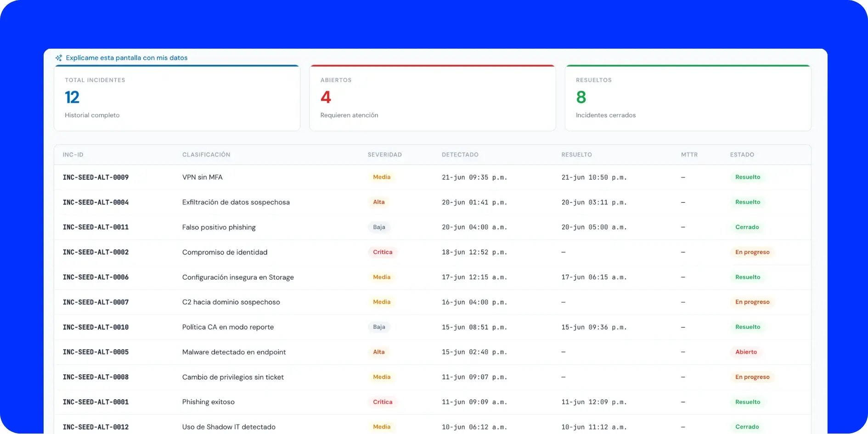This screenshot has height=434, width=868.
Task: Click Media severity badge for VPN sin MFA
Action: tap(382, 177)
